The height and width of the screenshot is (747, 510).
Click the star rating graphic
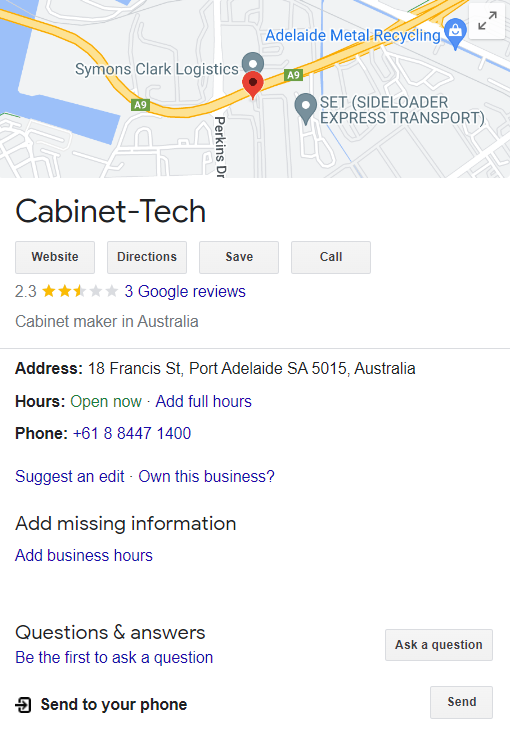pos(80,291)
